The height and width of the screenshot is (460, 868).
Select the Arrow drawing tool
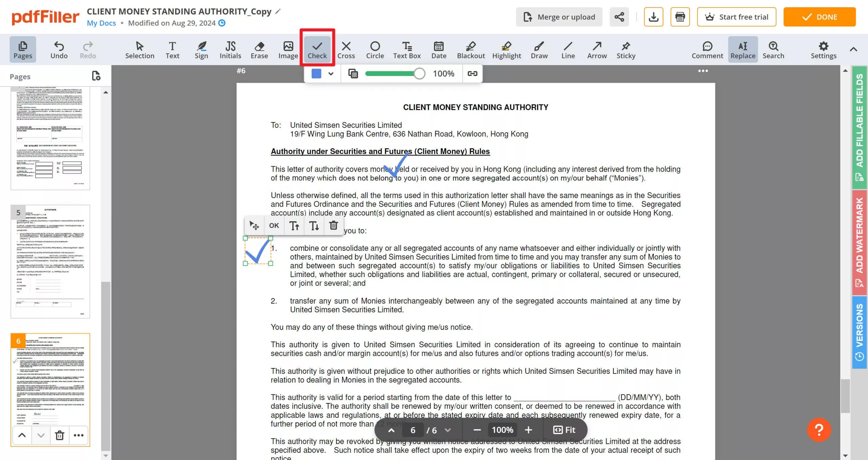[597, 49]
